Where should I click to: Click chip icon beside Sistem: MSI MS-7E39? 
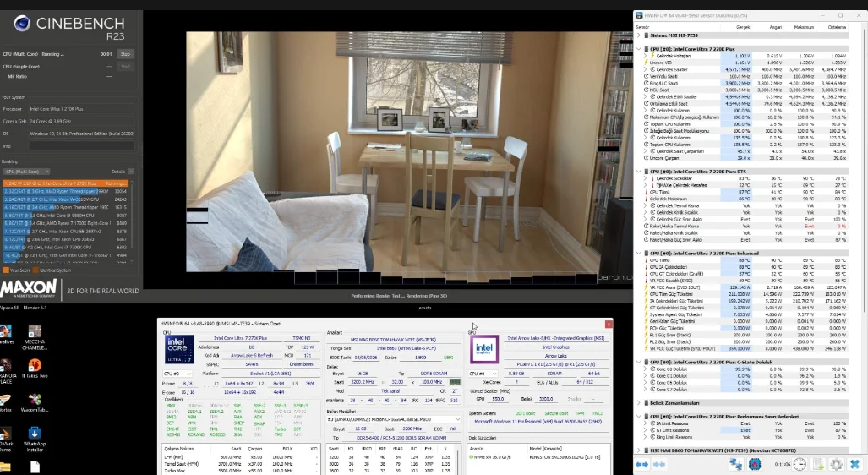pos(646,35)
